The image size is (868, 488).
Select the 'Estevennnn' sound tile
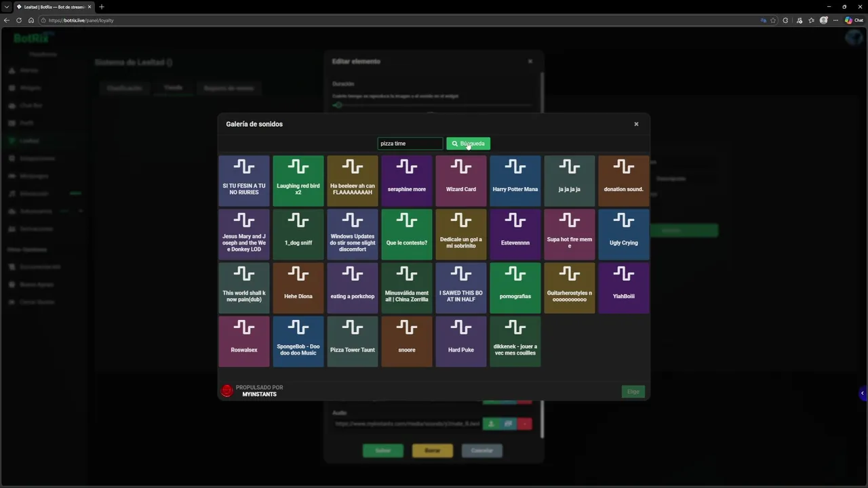(515, 234)
